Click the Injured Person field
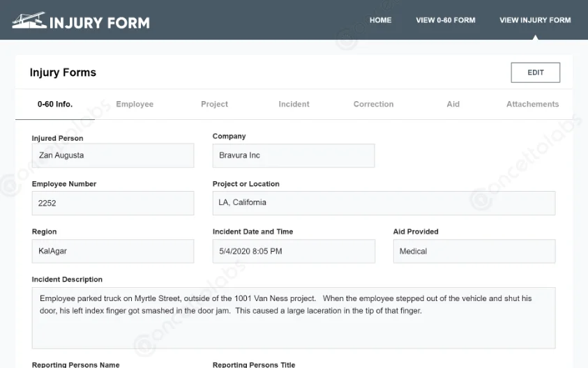 pos(113,155)
